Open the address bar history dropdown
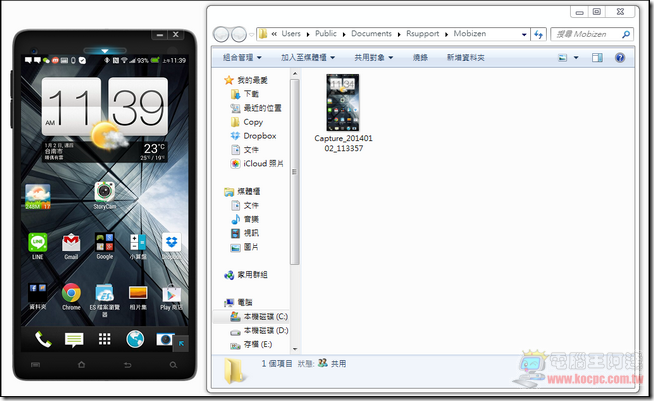The image size is (654, 401). pos(524,35)
